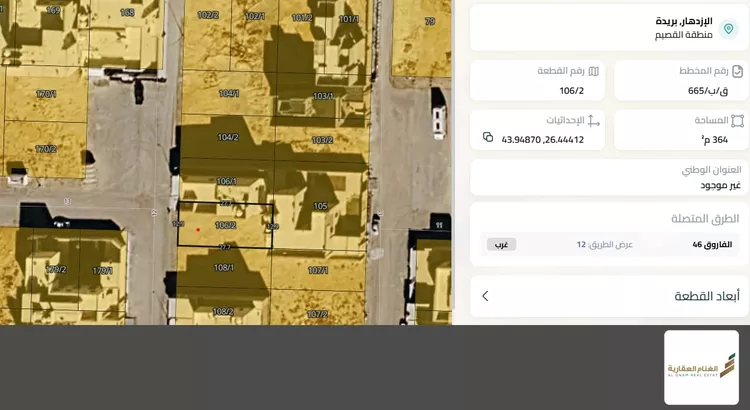This screenshot has width=750, height=410.
Task: Click the location pin icon beside الإزدهار
Action: [728, 29]
